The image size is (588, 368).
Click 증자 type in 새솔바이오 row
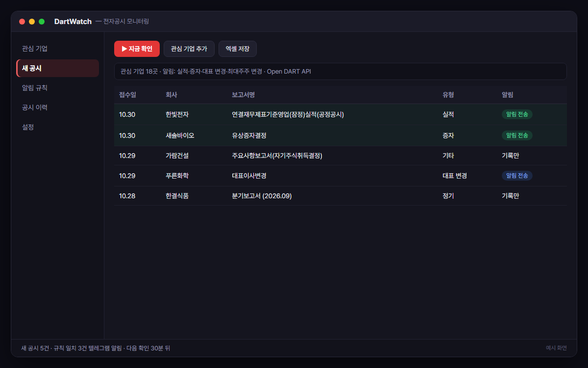[448, 135]
